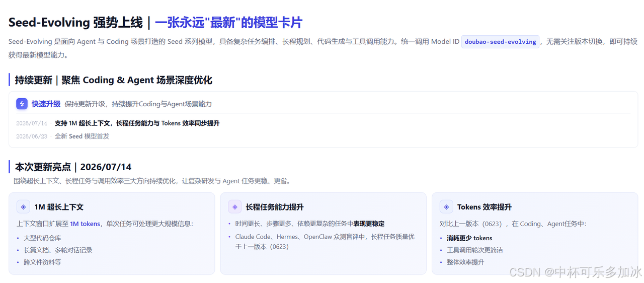The width and height of the screenshot is (644, 283).
Task: Click the 长程任务能力提升 card title
Action: tap(275, 207)
